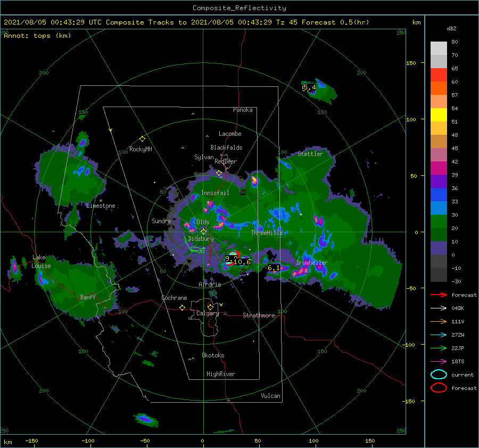Click the Calgary city label

[208, 313]
